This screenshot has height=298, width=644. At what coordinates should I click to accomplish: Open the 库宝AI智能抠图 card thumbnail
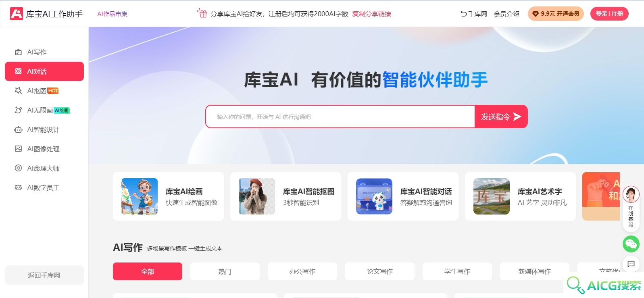[x=257, y=196]
